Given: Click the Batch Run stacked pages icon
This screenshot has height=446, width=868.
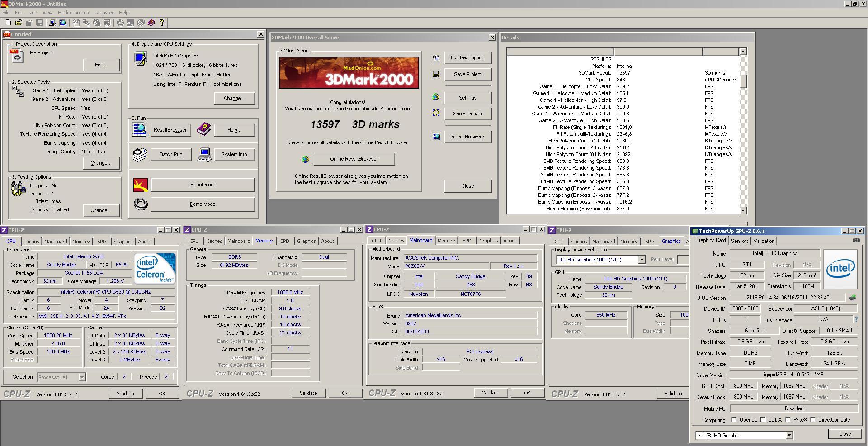Looking at the screenshot, I should (140, 154).
